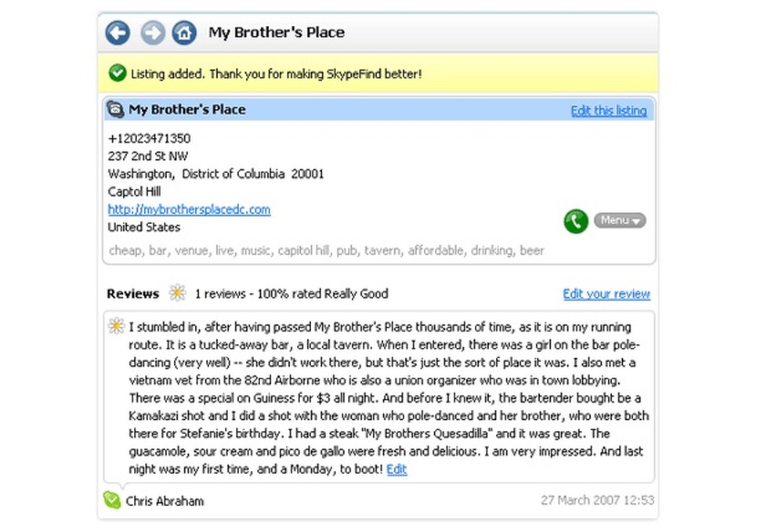Click the Skype phone icon beside listing title
Image resolution: width=771 pixels, height=532 pixels.
pyautogui.click(x=115, y=110)
